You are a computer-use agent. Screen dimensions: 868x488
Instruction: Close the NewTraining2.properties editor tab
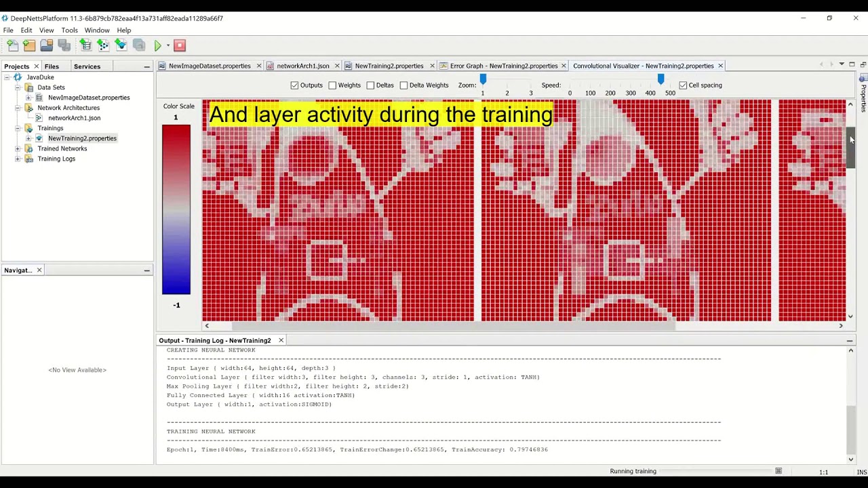[x=432, y=66]
